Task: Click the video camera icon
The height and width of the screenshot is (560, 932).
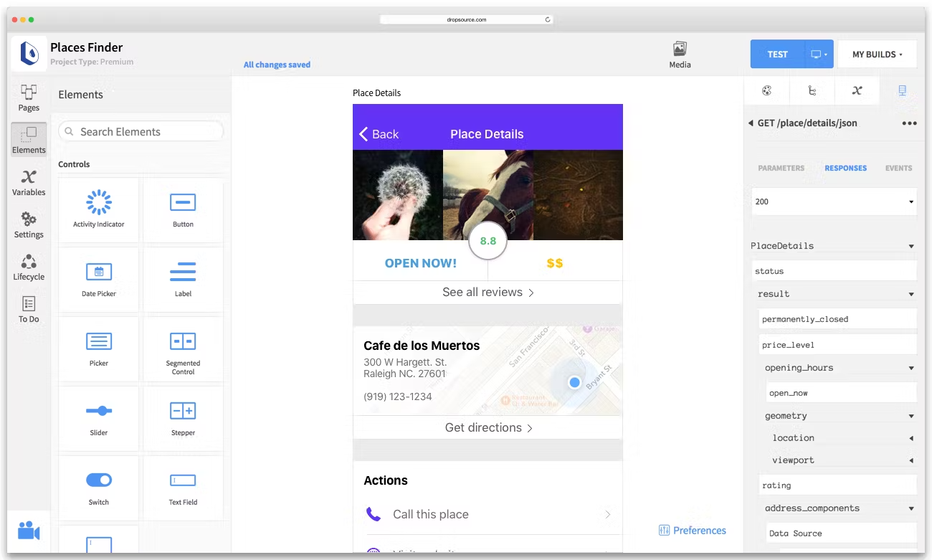Action: [x=29, y=531]
